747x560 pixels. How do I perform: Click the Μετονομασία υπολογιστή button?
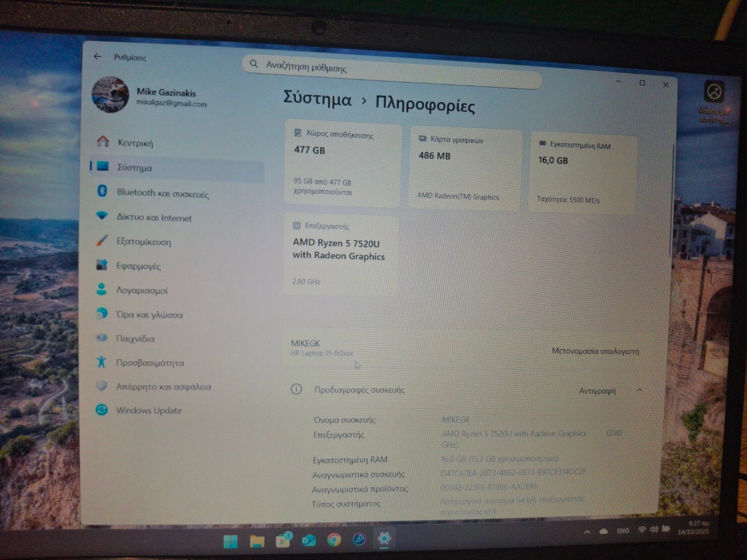click(595, 351)
